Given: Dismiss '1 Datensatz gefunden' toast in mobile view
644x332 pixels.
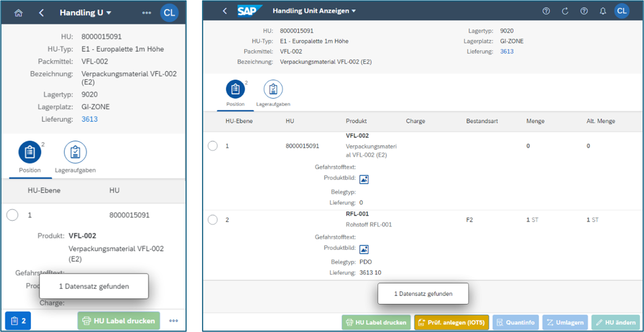Looking at the screenshot, I should (94, 286).
